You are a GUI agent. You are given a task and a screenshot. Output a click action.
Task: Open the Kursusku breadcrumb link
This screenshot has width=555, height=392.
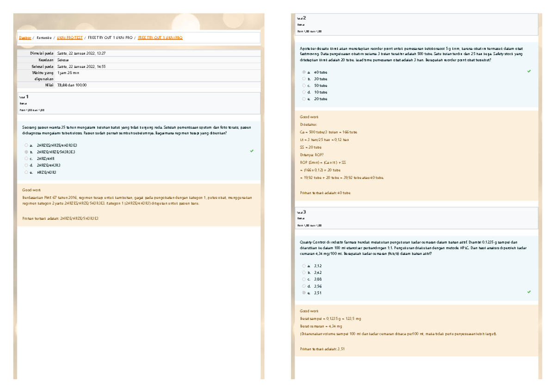[43, 37]
